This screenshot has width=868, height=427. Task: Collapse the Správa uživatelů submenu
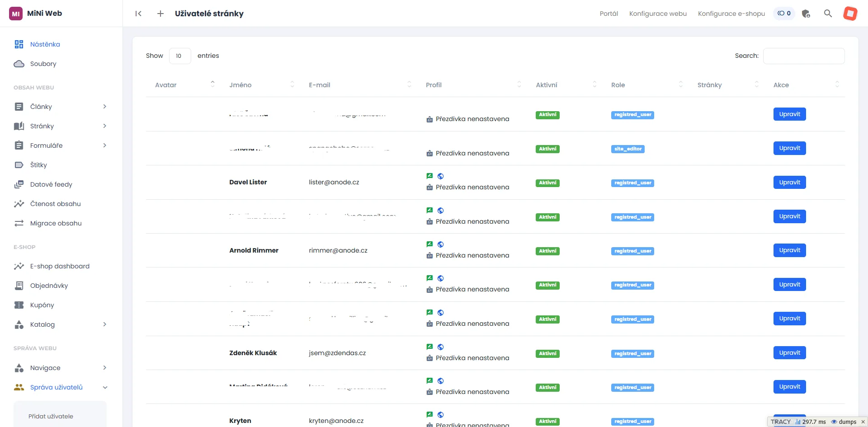point(105,387)
